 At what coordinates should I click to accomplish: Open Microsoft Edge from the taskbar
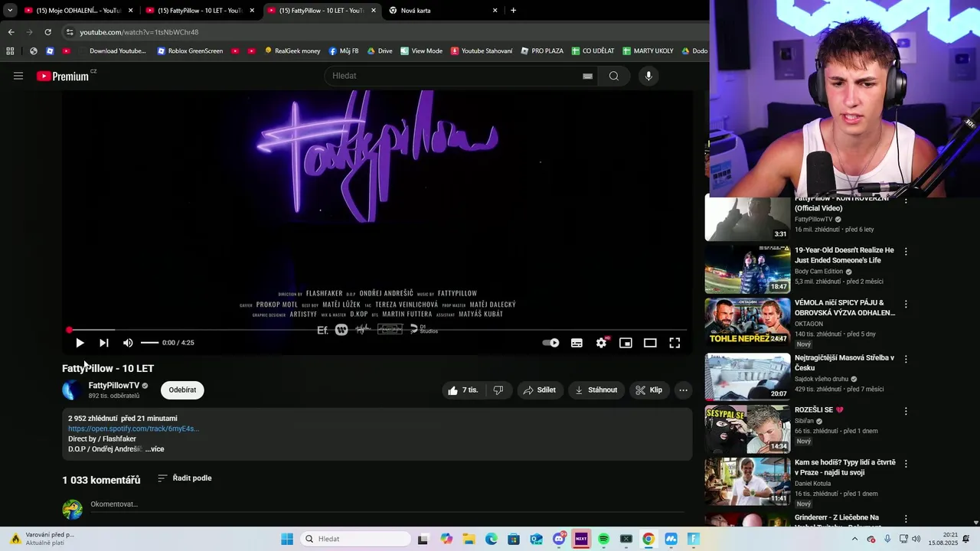492,539
